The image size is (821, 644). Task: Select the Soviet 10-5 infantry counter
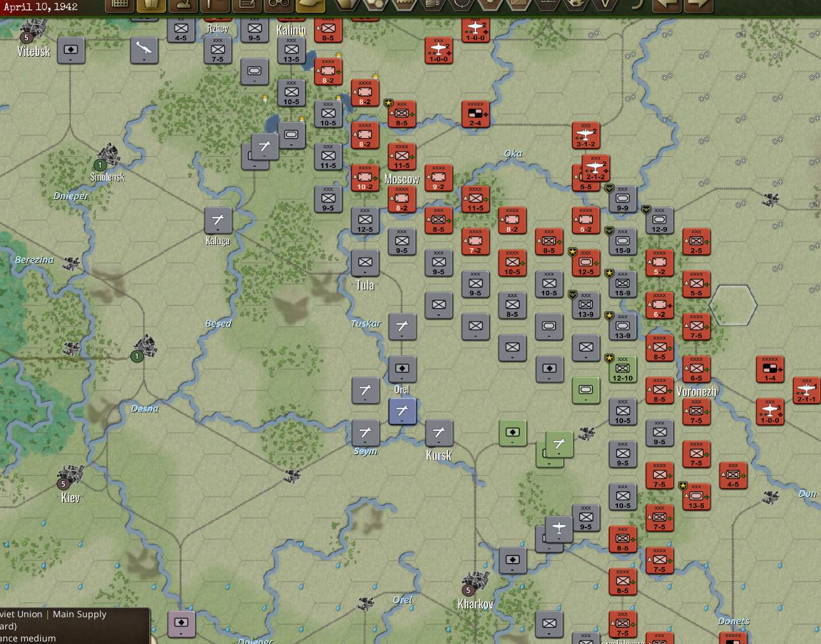click(x=512, y=263)
